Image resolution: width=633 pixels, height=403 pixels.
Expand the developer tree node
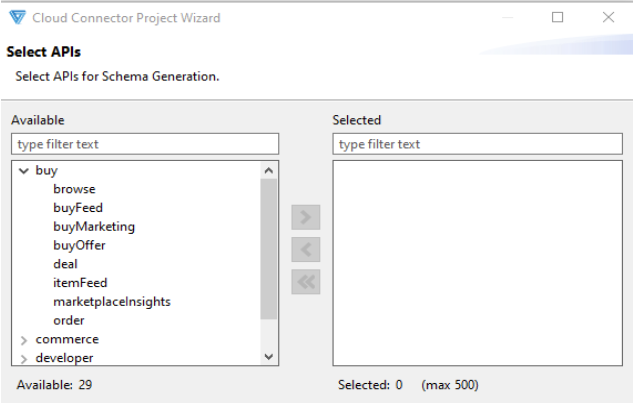(x=24, y=359)
